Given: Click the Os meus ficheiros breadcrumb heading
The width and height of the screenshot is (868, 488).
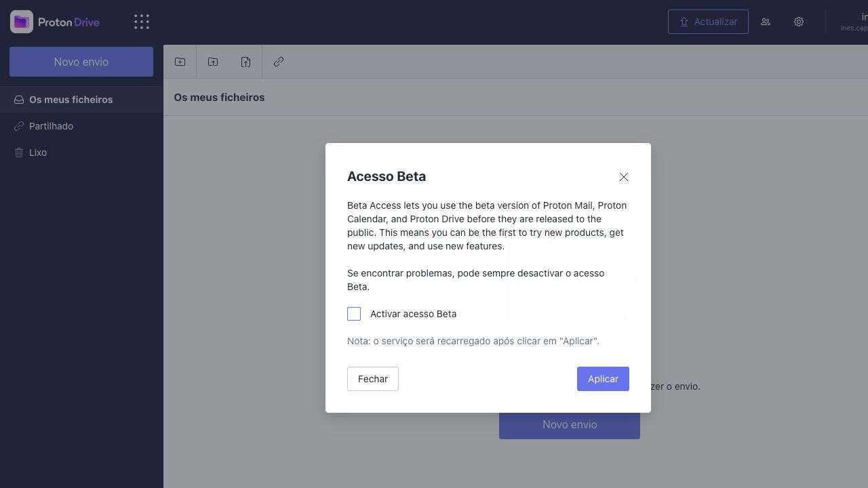Looking at the screenshot, I should point(219,98).
